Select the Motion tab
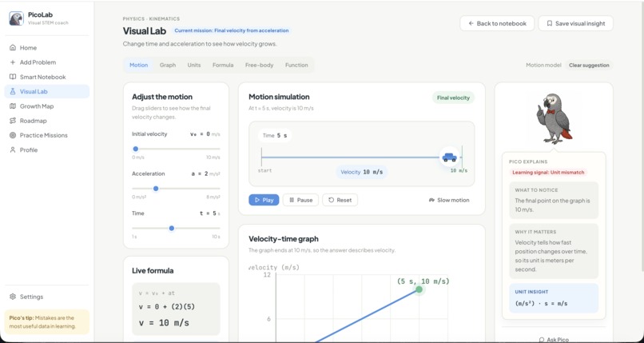The image size is (644, 343). [x=139, y=65]
